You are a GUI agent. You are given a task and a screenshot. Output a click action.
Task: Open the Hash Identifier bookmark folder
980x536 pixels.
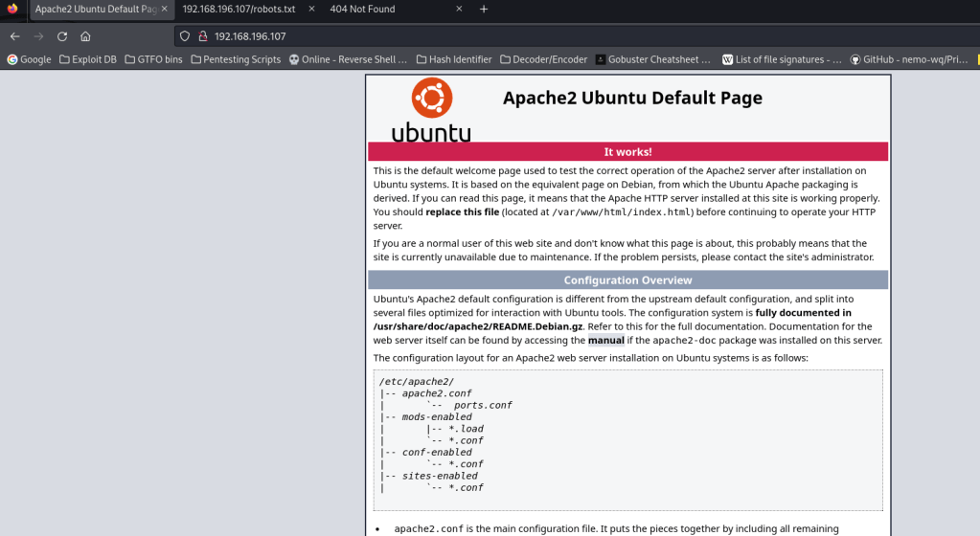tap(453, 59)
